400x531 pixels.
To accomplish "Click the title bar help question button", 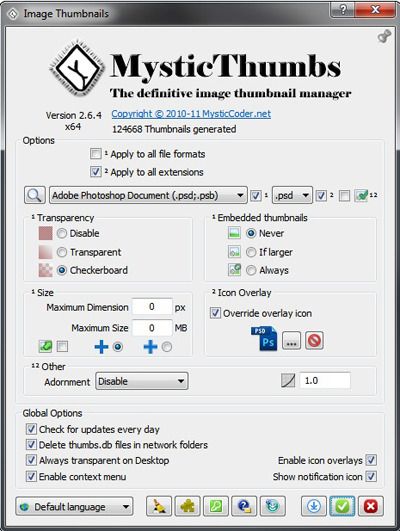I will tap(342, 10).
